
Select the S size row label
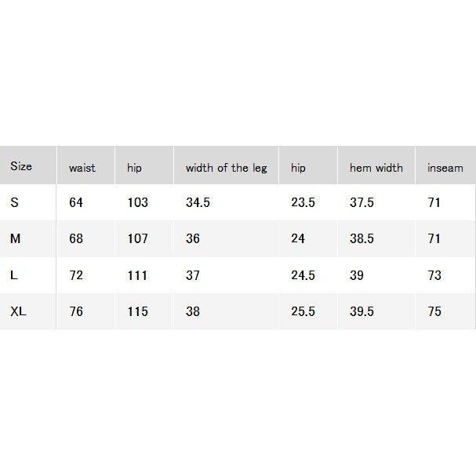click(14, 202)
